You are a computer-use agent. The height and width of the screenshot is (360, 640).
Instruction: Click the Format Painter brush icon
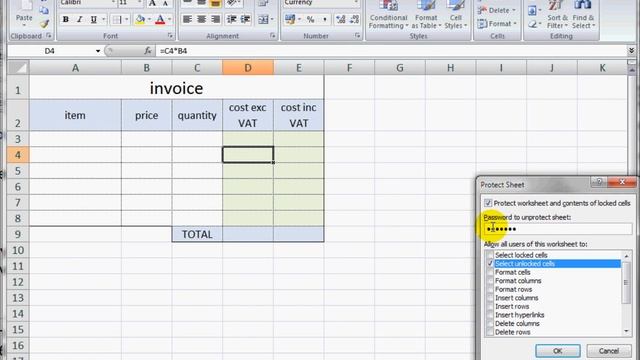44,24
